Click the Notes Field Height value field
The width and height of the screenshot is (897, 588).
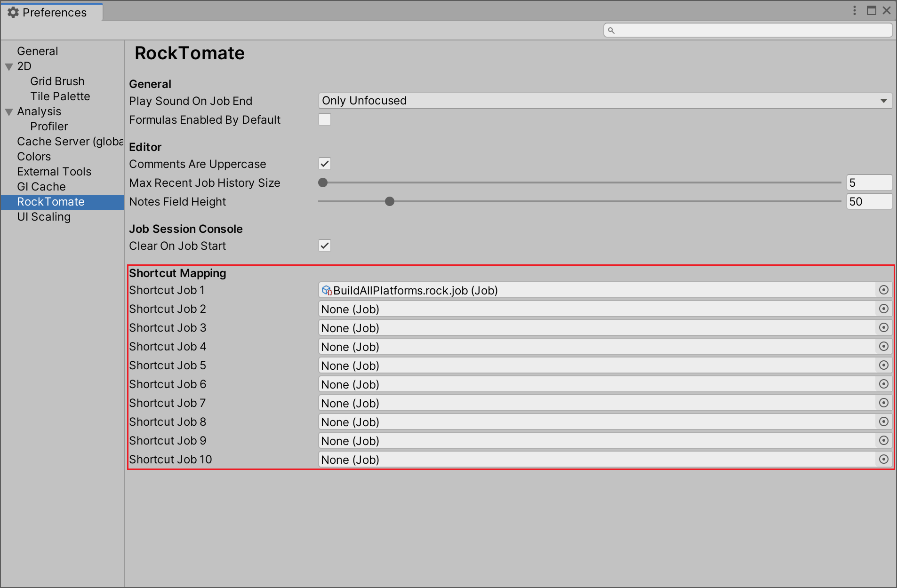pos(869,201)
